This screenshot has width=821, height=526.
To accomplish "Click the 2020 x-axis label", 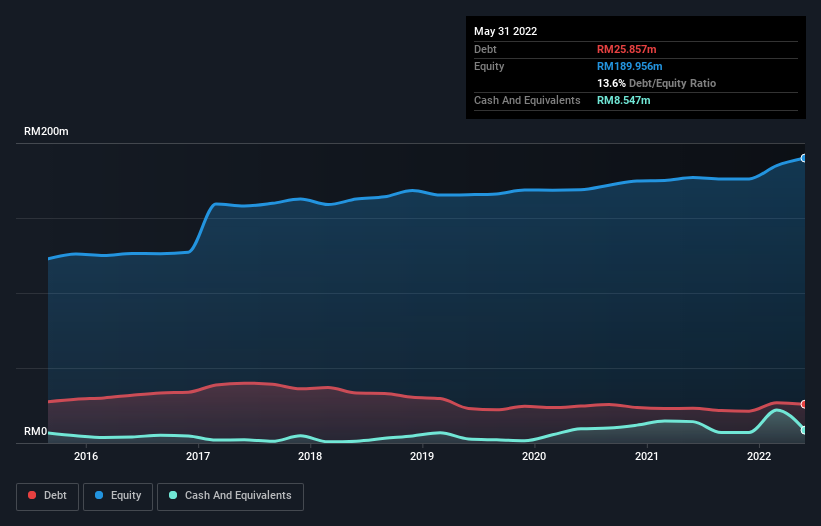I will click(x=534, y=456).
